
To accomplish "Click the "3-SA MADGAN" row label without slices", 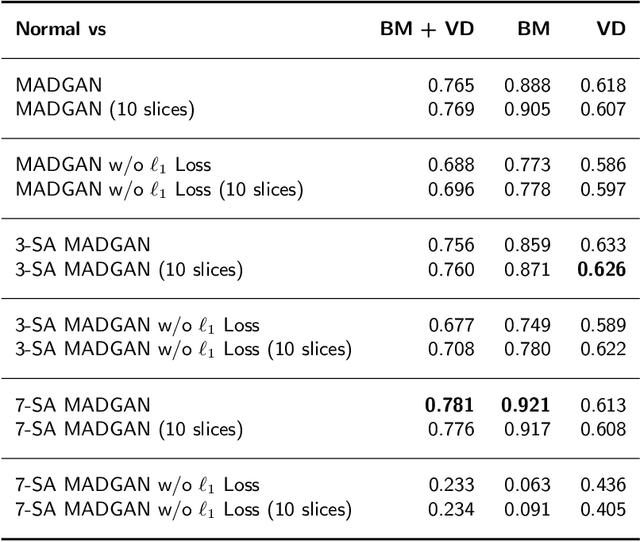I will coord(82,244).
